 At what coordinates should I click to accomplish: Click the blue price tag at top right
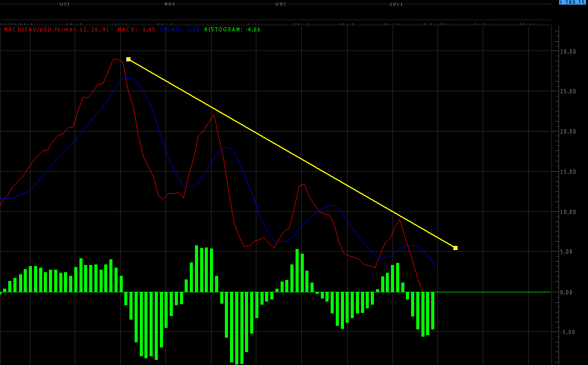[x=573, y=3]
